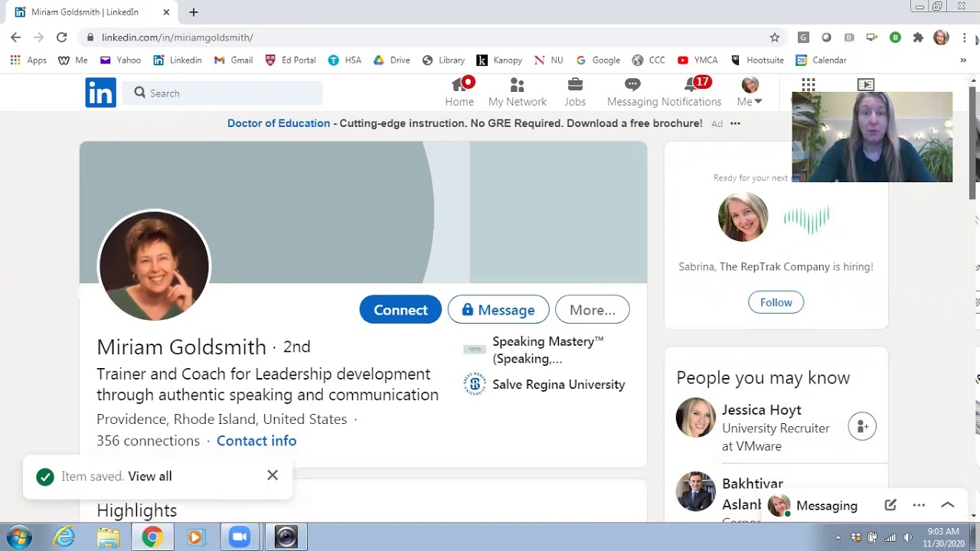Follow The RepTrak Company
The height and width of the screenshot is (551, 980).
(776, 302)
